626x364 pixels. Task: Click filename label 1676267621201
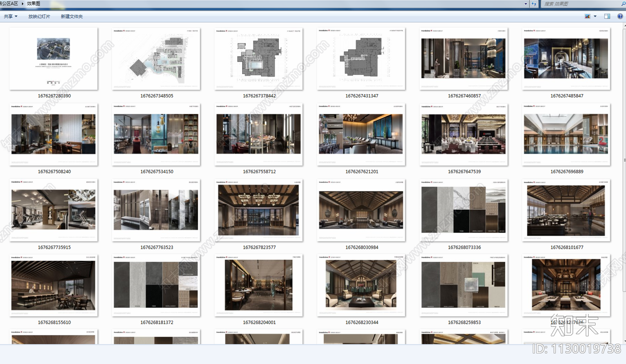[362, 172]
